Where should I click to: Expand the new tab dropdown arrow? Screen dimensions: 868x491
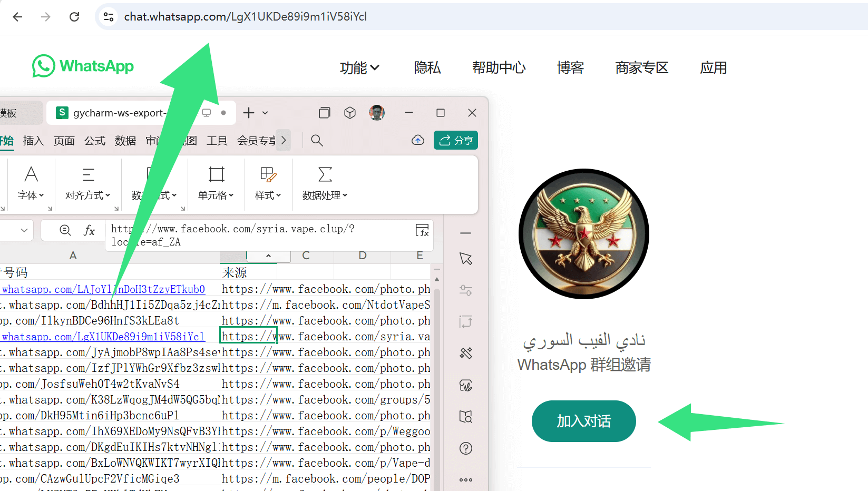pos(265,113)
